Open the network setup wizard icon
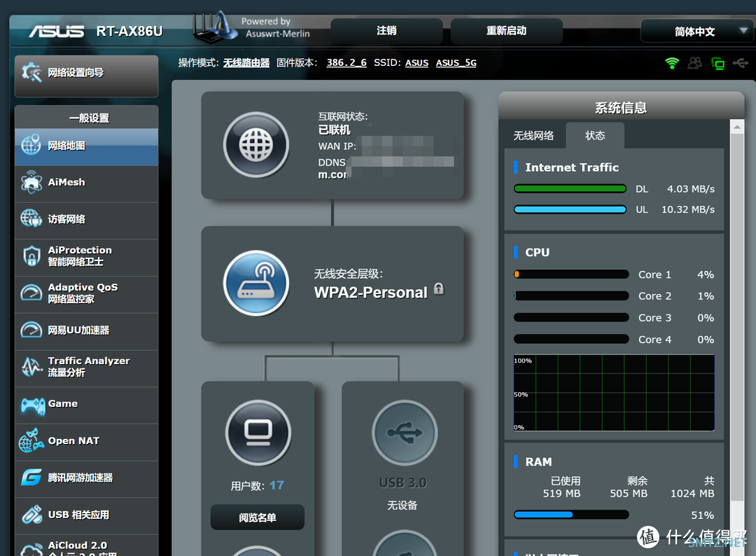Viewport: 756px width, 556px height. 31,73
